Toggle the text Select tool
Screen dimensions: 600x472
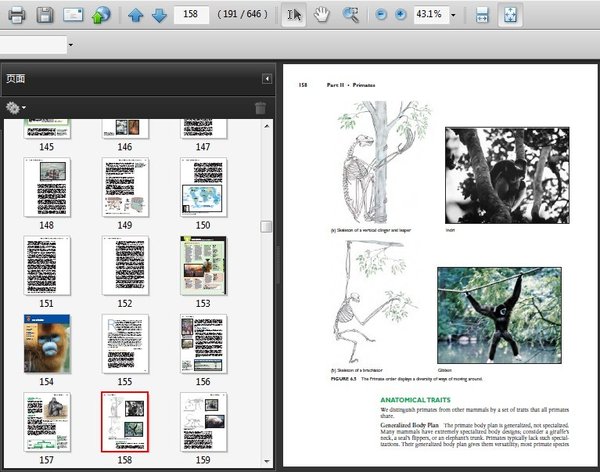pos(293,15)
